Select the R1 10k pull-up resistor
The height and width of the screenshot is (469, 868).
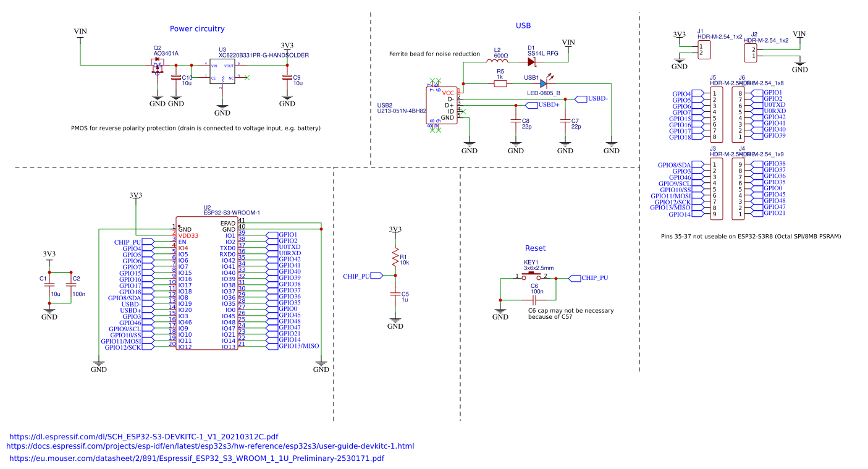395,257
